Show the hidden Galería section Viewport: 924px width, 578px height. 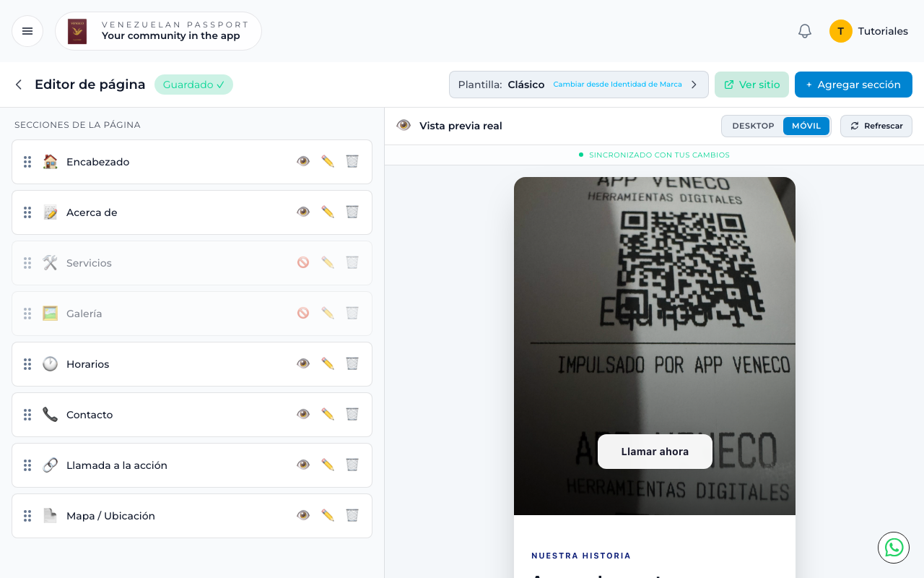pos(303,313)
